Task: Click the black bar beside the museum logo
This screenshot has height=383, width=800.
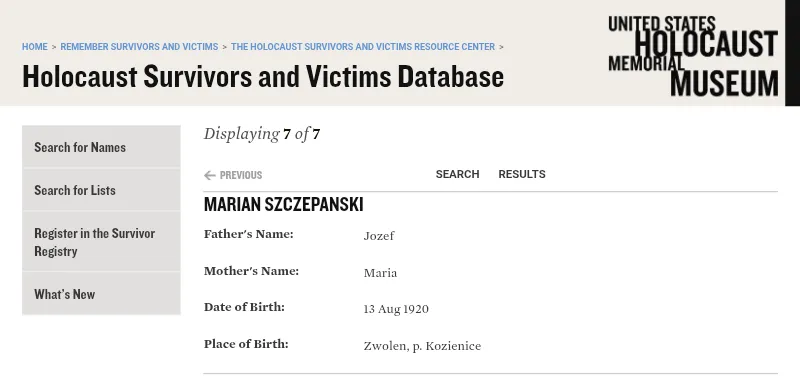Action: [792, 53]
